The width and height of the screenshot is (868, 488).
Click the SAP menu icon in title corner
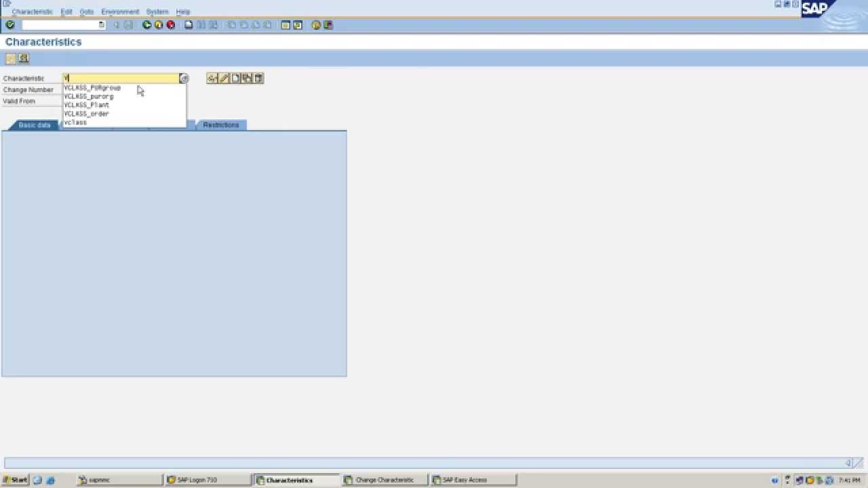(7, 3)
